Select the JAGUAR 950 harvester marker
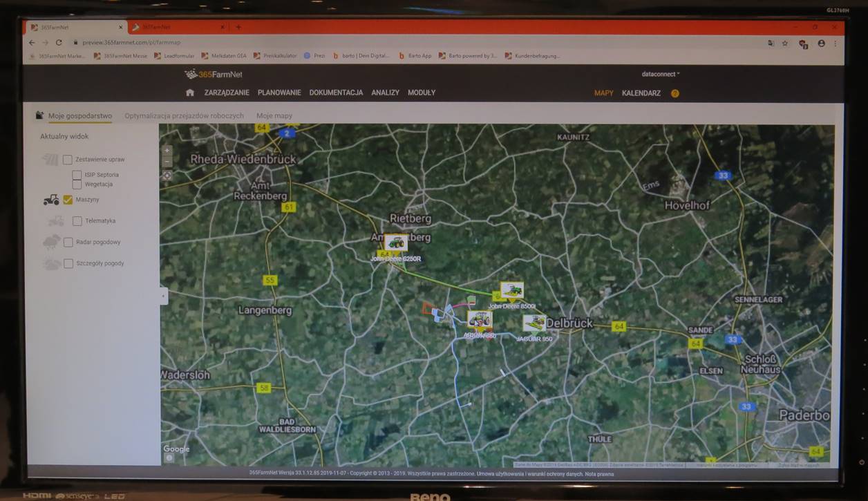The width and height of the screenshot is (868, 501). point(534,323)
